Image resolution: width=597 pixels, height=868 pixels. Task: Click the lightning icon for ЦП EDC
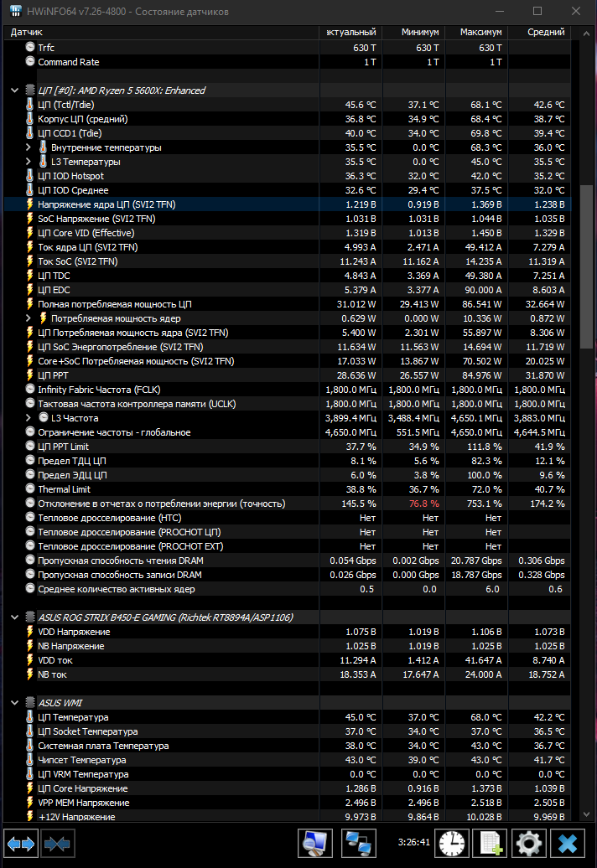30,290
